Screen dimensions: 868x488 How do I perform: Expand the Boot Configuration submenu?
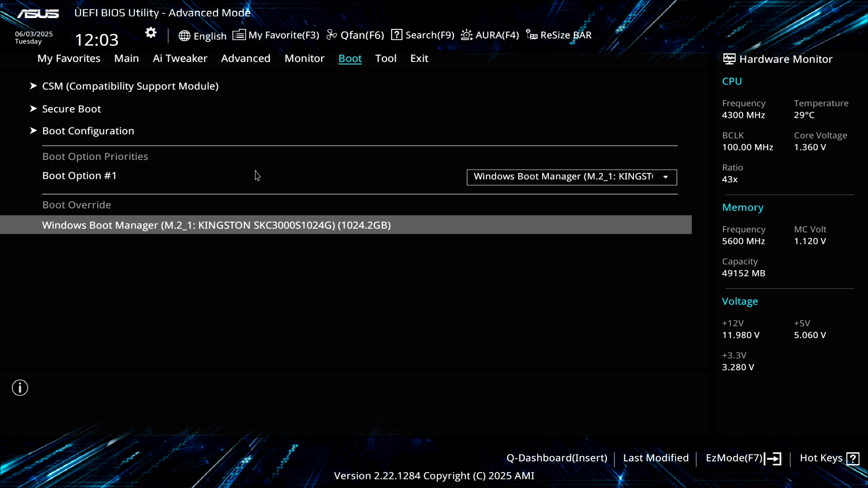click(88, 131)
